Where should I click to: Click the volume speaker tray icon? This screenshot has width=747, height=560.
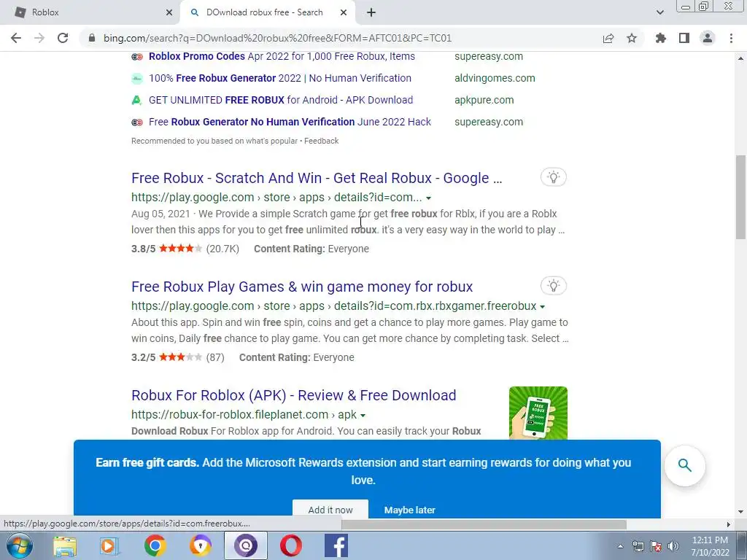tap(673, 547)
